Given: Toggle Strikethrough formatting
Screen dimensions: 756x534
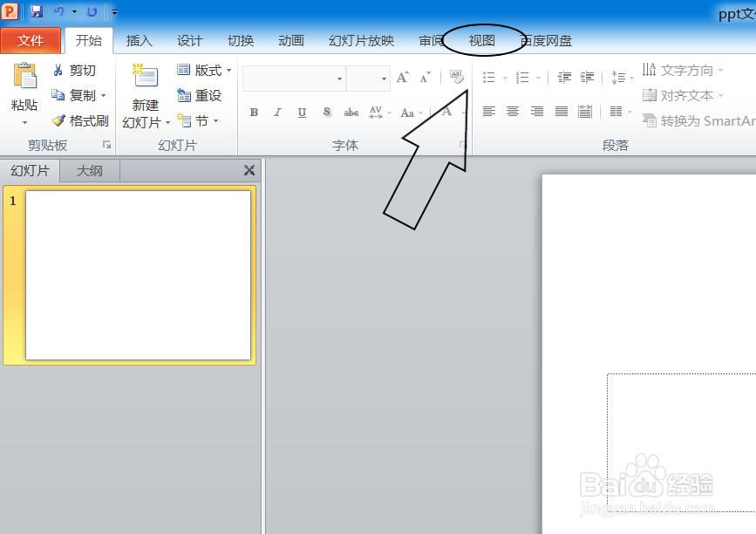Looking at the screenshot, I should [351, 113].
